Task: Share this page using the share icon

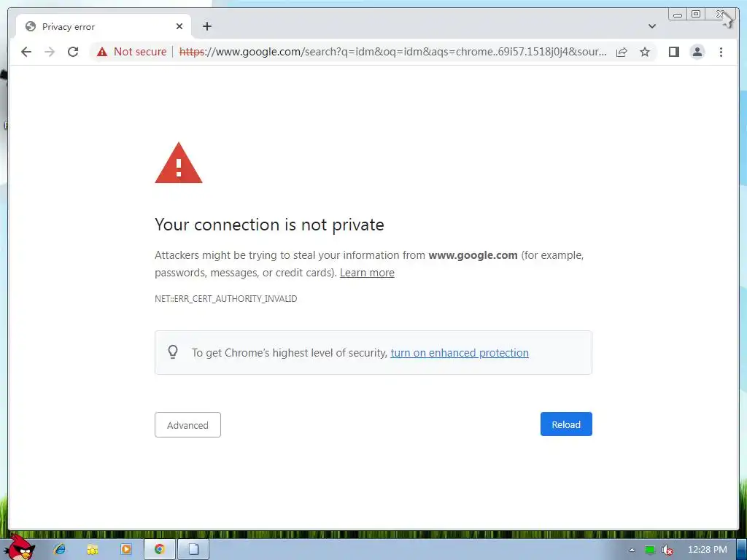Action: [622, 52]
